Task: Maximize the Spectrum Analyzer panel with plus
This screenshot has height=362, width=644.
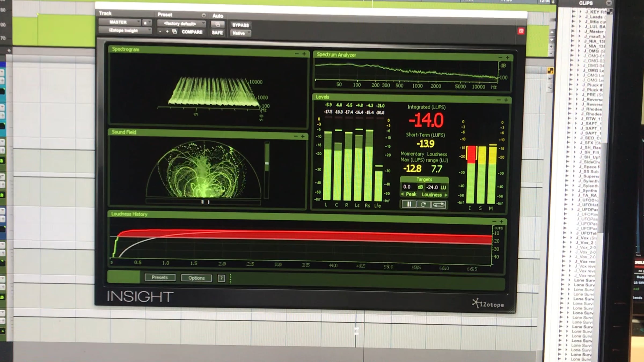Action: 507,58
